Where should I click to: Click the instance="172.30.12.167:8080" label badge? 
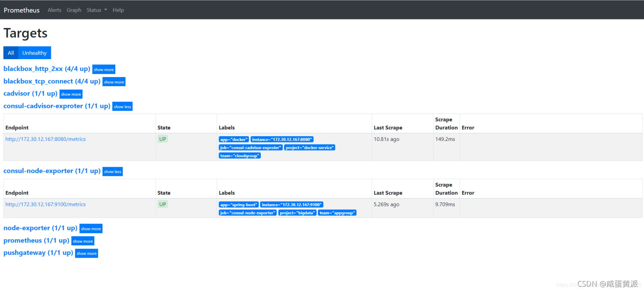click(x=282, y=139)
